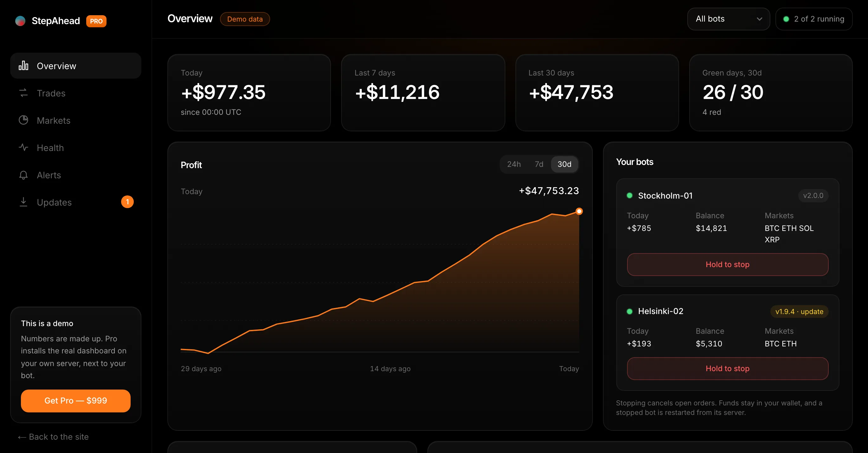This screenshot has height=453, width=868.
Task: Click the Last 7 days +$11,216 card
Action: point(423,93)
